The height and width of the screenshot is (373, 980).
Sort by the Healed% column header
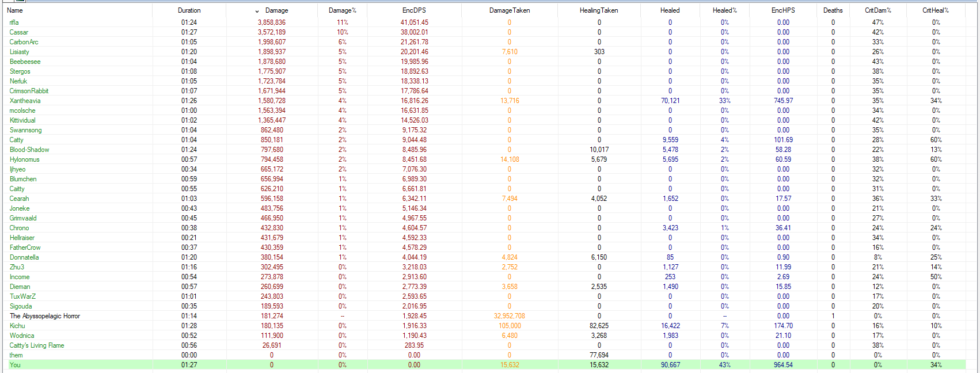pos(724,10)
